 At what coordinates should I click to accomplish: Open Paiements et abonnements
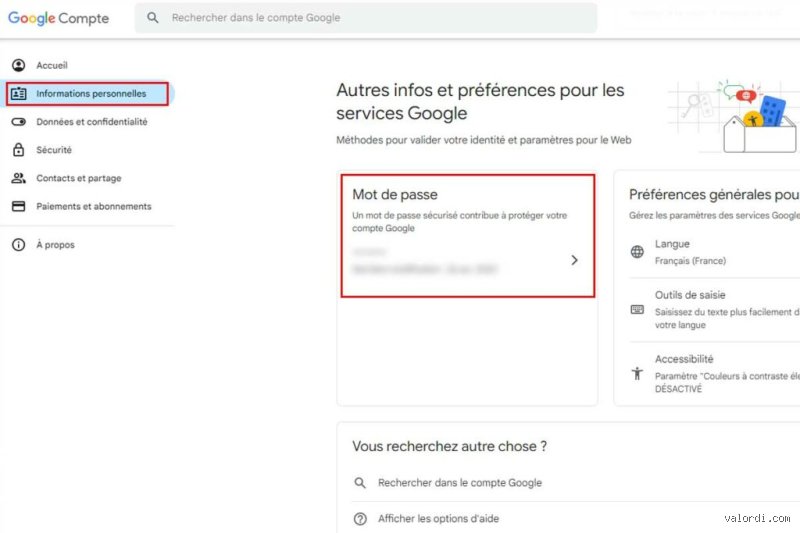click(94, 206)
